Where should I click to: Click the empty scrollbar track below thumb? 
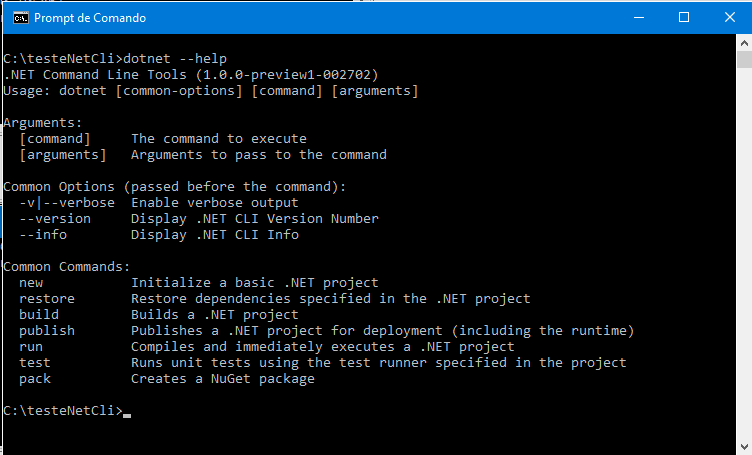tap(744, 253)
